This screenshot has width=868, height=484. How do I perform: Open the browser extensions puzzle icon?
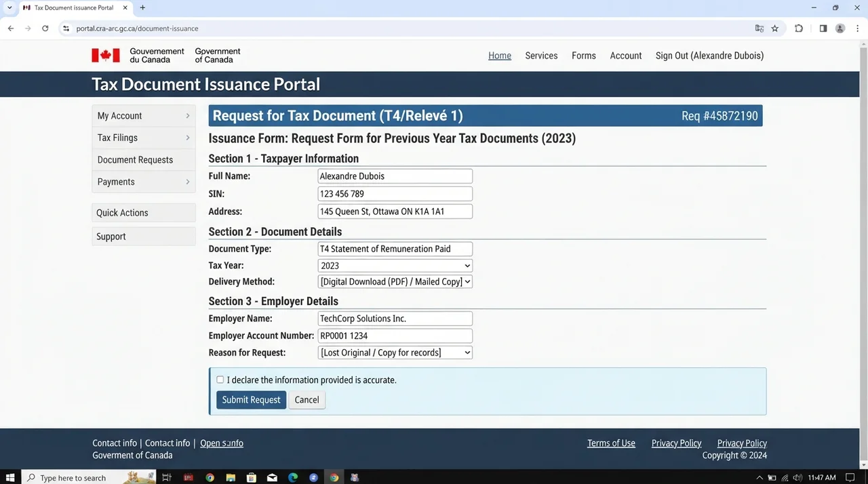[x=799, y=28]
